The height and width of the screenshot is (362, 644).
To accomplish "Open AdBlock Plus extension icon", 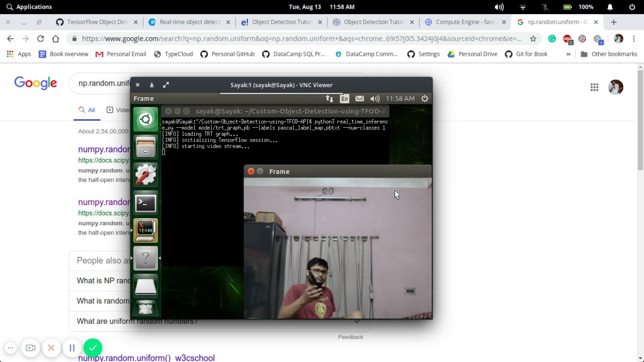I will [x=567, y=39].
